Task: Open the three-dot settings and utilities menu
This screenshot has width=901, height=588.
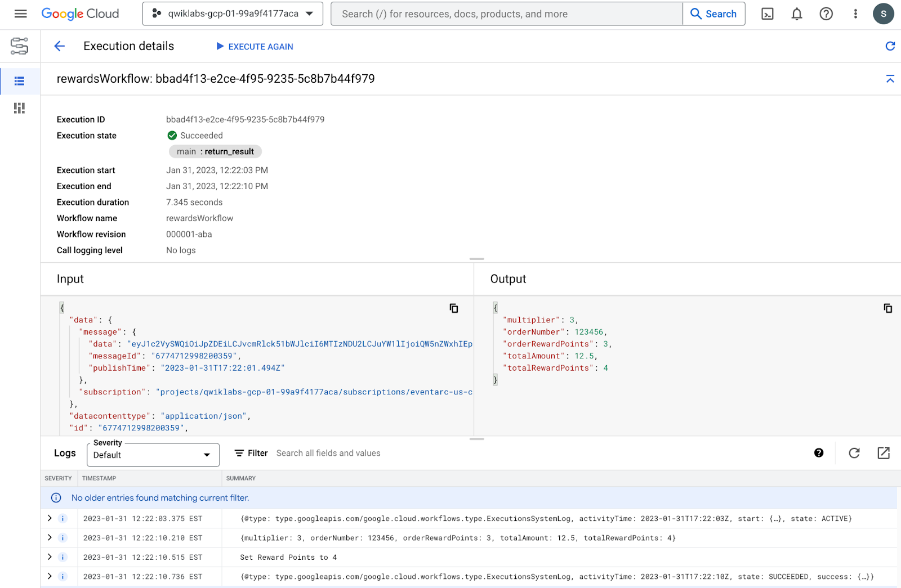Action: [x=855, y=14]
